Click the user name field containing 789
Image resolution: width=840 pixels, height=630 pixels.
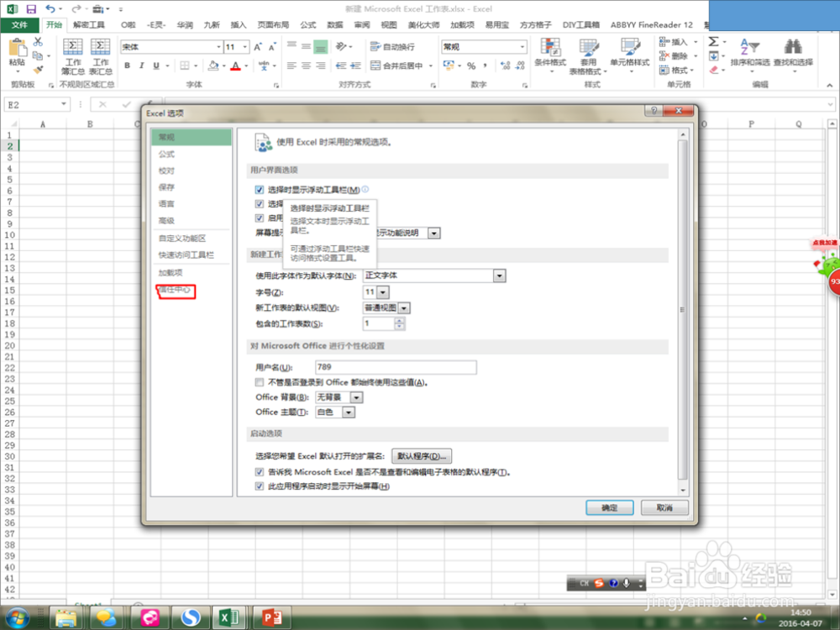[396, 367]
